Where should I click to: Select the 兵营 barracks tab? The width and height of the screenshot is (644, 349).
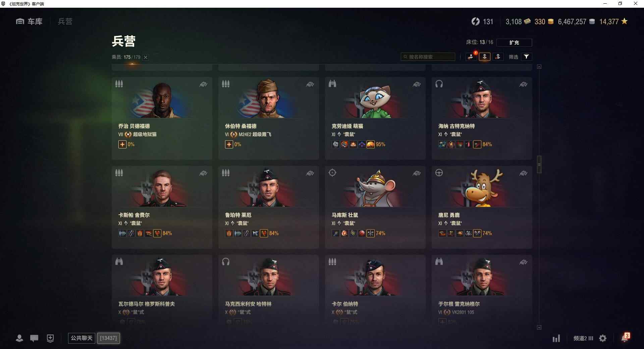click(65, 21)
